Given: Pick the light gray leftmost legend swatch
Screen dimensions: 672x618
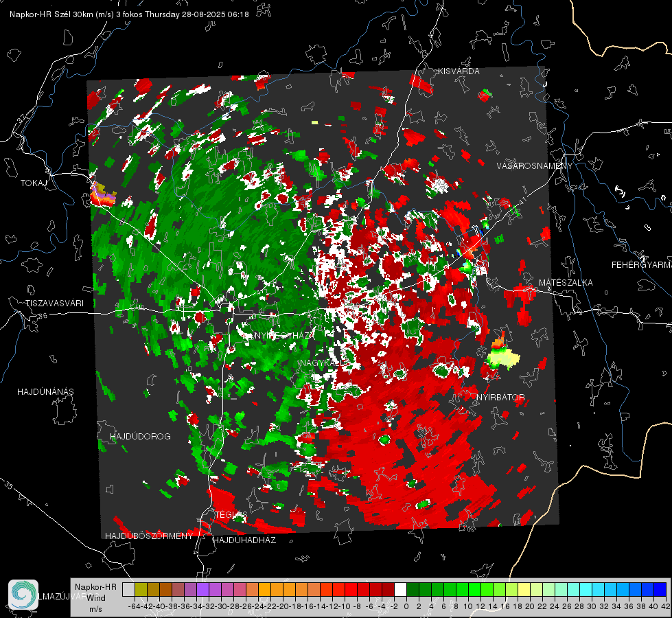Looking at the screenshot, I should tap(128, 589).
